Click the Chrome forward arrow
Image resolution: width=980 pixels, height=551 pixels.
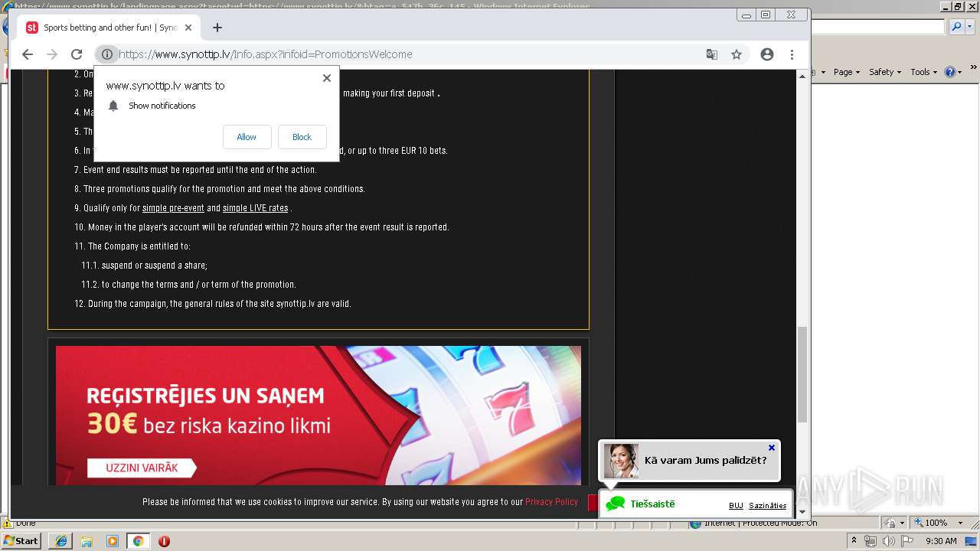[52, 54]
